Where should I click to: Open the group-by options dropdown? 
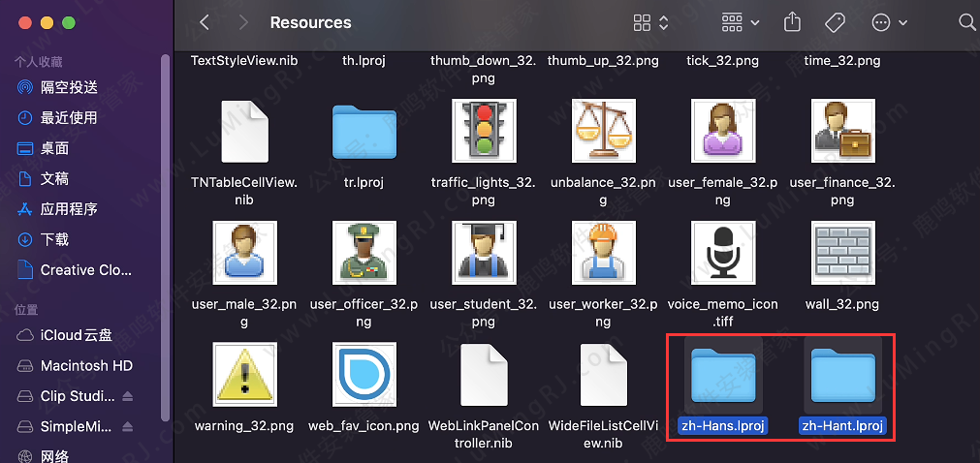(742, 22)
